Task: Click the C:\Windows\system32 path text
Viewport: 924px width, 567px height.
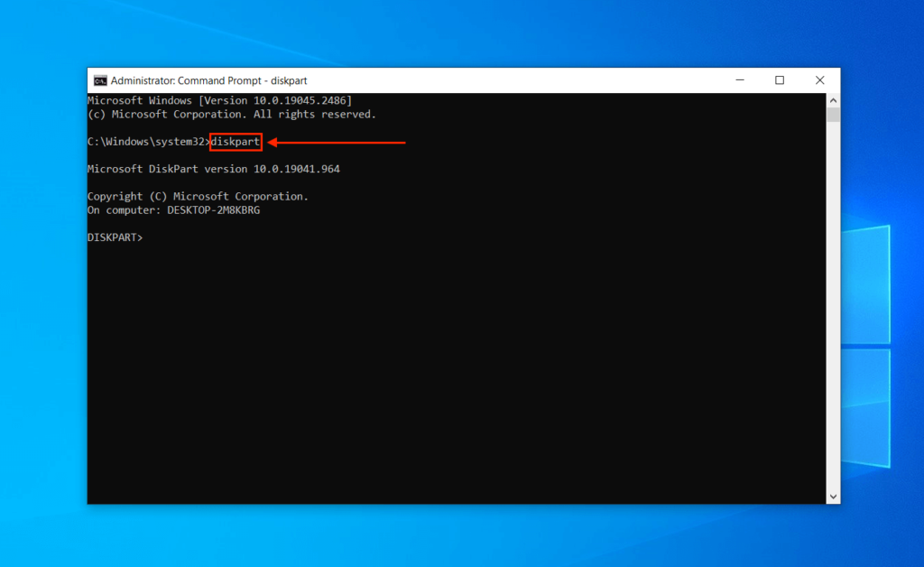Action: click(147, 142)
